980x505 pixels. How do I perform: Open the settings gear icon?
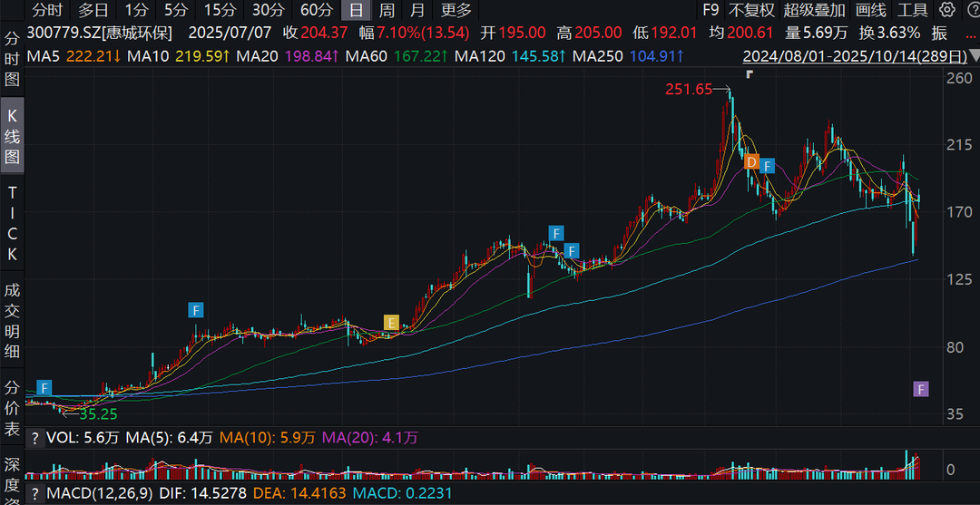click(x=947, y=10)
